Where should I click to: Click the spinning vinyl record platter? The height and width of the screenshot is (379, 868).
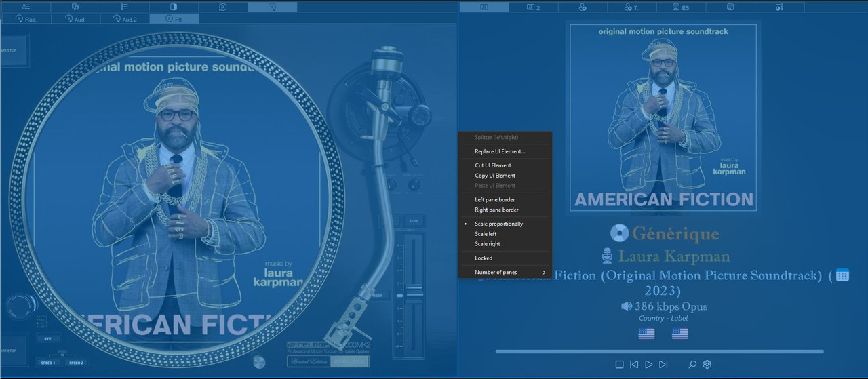176,200
